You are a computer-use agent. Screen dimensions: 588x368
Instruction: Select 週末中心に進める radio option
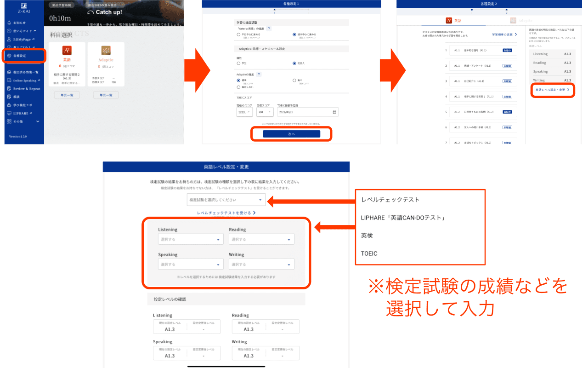click(294, 34)
